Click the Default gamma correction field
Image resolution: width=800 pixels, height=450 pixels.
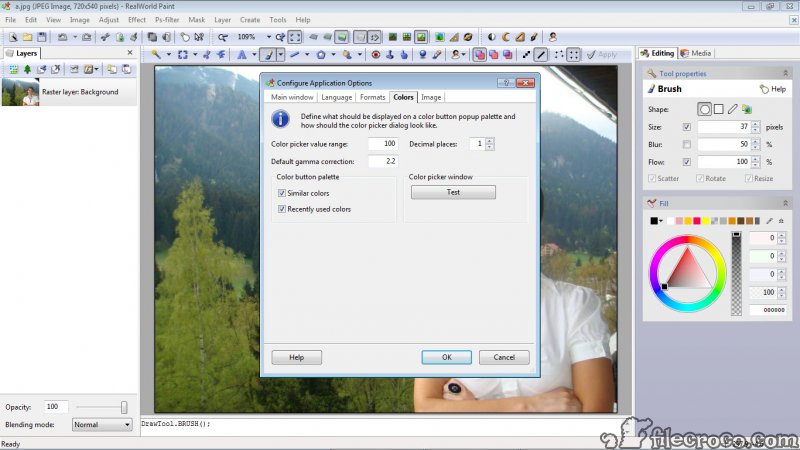pos(383,161)
